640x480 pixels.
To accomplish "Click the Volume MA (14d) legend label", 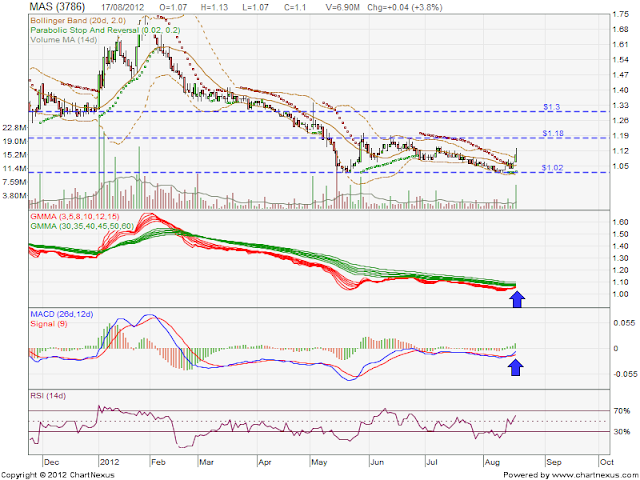I will pyautogui.click(x=64, y=40).
